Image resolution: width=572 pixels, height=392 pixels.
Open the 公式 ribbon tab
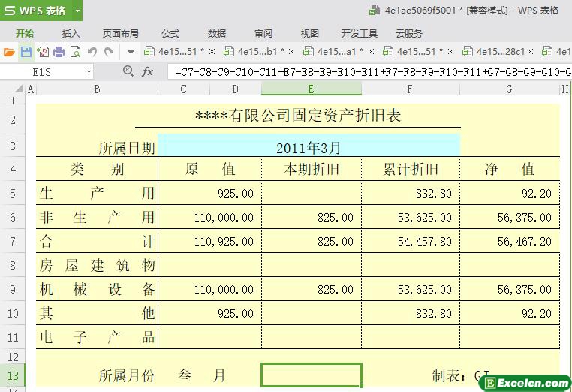point(170,34)
